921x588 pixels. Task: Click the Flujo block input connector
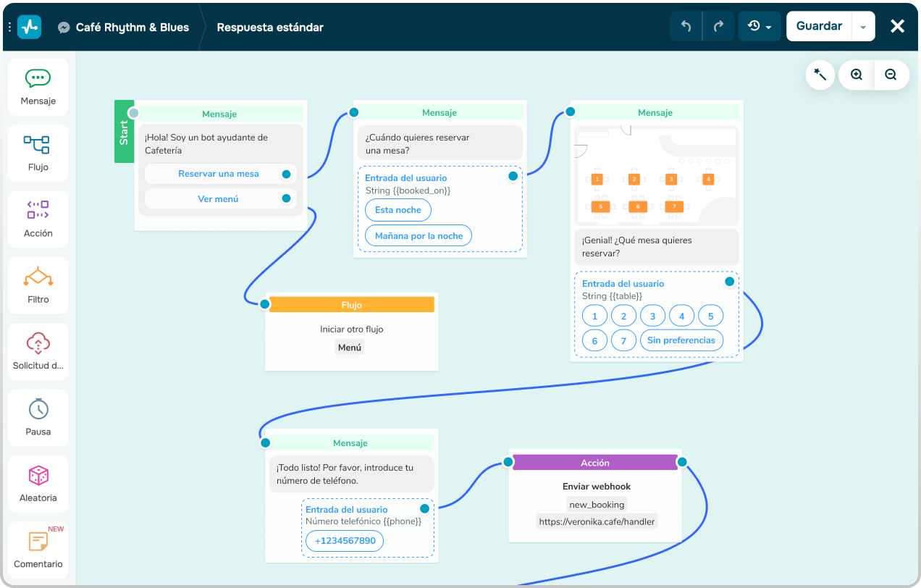pyautogui.click(x=265, y=304)
